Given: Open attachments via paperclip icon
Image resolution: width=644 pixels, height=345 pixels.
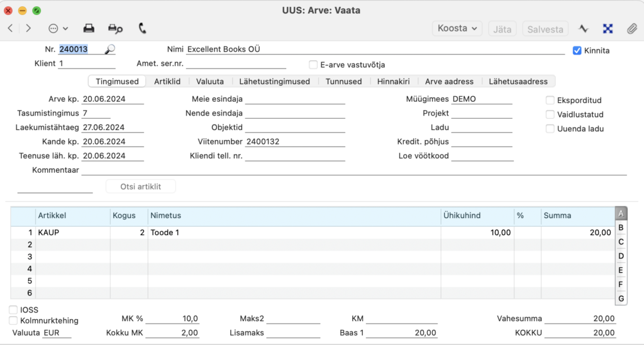Looking at the screenshot, I should coord(631,29).
